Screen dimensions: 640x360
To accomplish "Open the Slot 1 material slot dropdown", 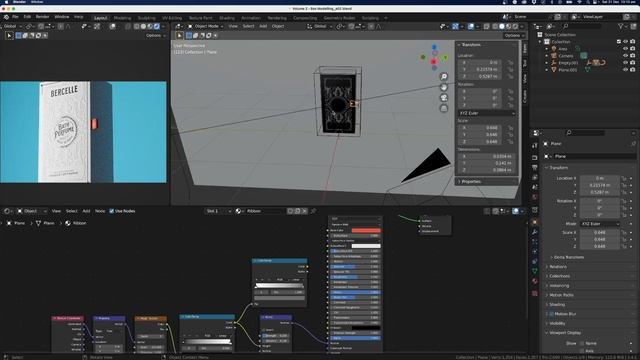I will (218, 211).
